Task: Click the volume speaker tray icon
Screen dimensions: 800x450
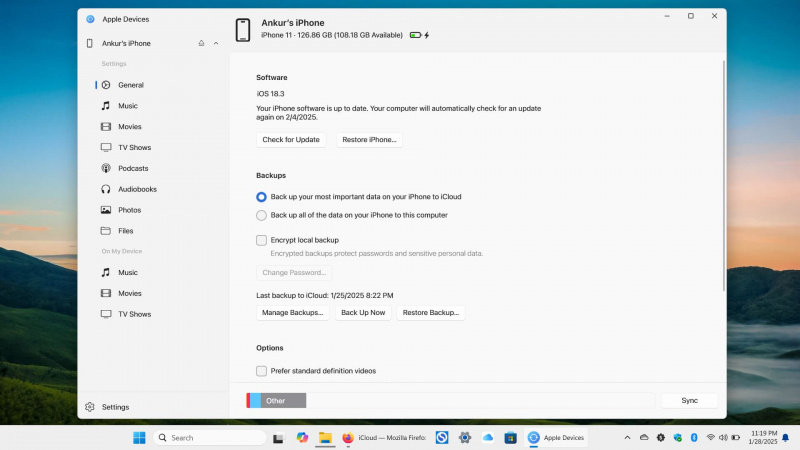Action: point(723,438)
